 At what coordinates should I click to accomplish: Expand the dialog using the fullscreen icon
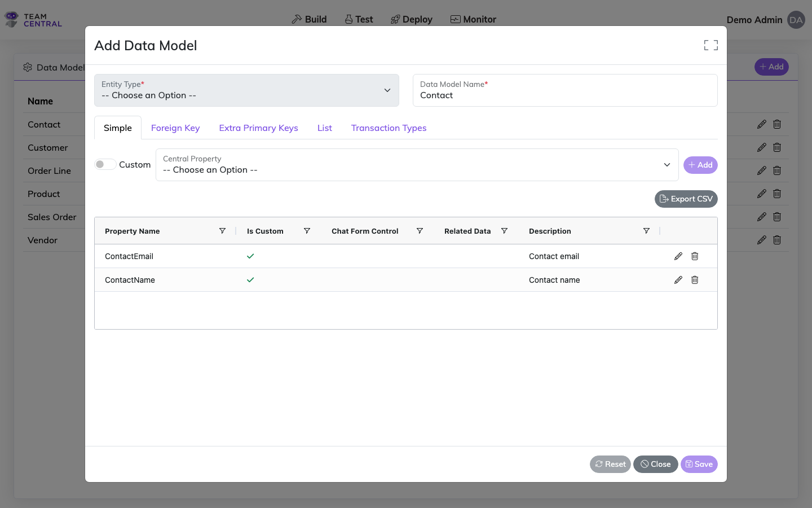710,45
